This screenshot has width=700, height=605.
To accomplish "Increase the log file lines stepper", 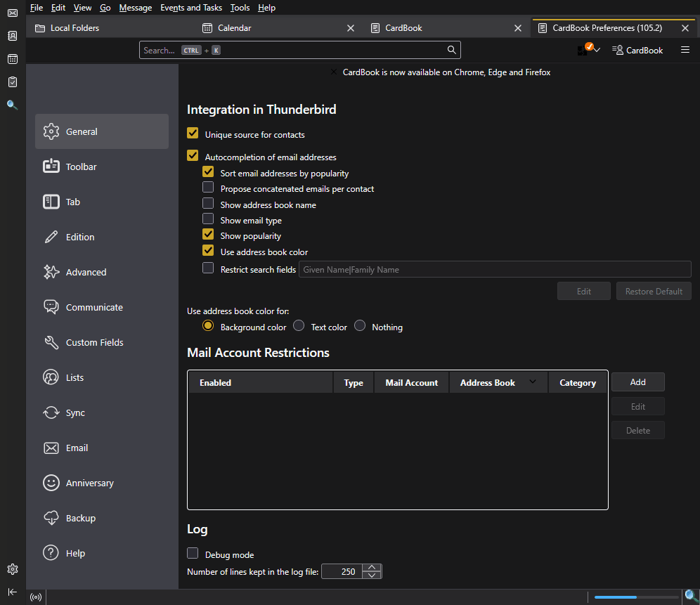I will [x=372, y=568].
